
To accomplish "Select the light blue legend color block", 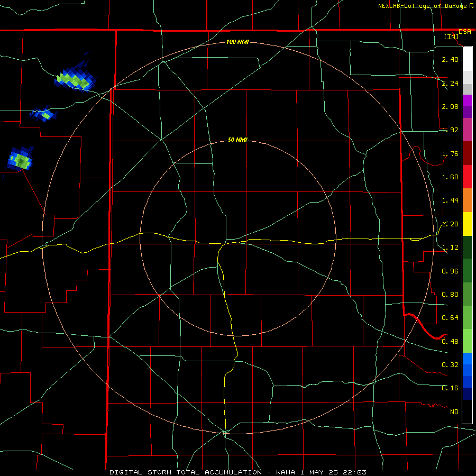I will pyautogui.click(x=467, y=359).
